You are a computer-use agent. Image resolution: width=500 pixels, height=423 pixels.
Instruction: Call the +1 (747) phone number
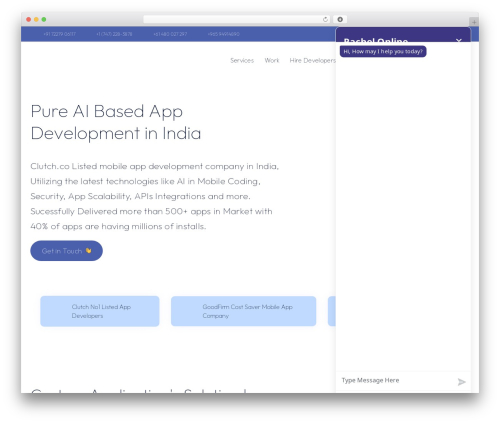click(x=114, y=34)
